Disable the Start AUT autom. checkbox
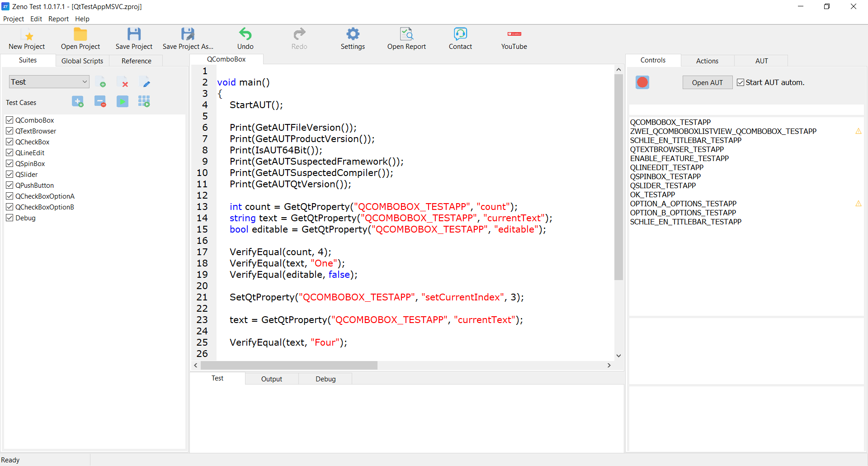 pos(740,82)
